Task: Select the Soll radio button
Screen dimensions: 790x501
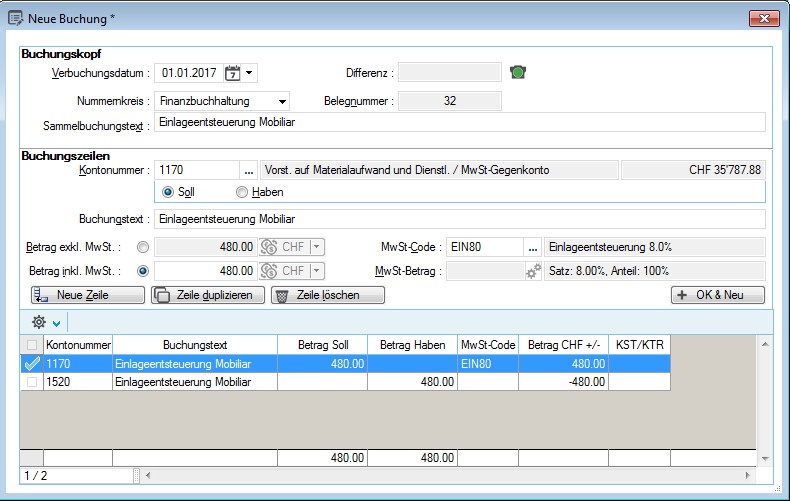Action: [168, 192]
